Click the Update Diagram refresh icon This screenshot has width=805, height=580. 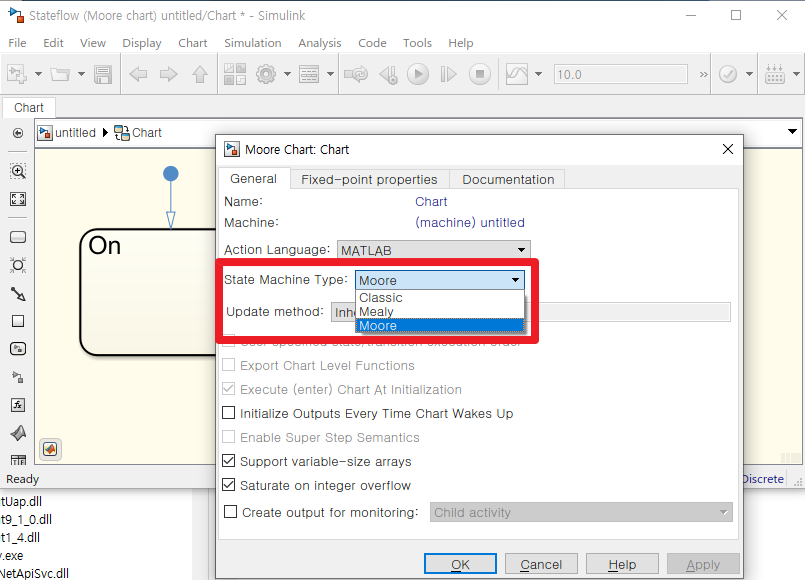[356, 74]
